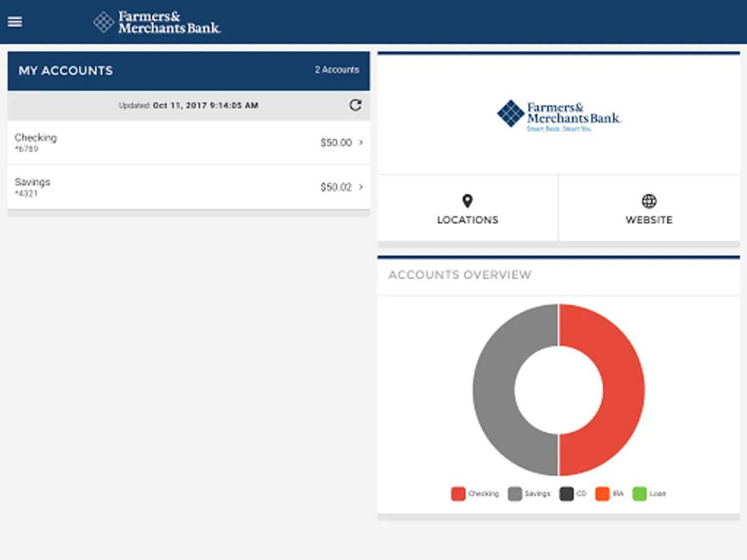This screenshot has height=560, width=747.
Task: Click the gray Savings donut chart segment
Action: 494,390
